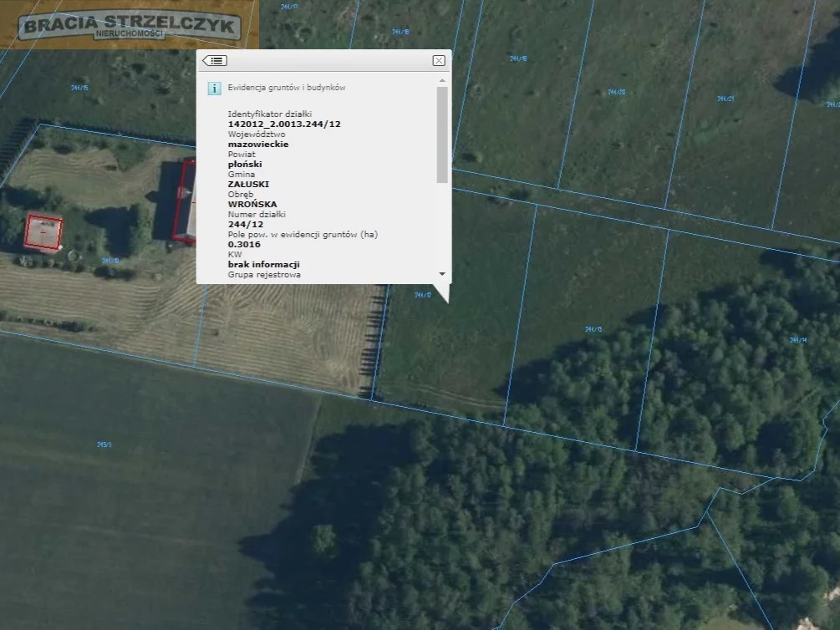Image resolution: width=840 pixels, height=630 pixels.
Task: Click the popup's vertical scrollbar thumb
Action: 441,134
